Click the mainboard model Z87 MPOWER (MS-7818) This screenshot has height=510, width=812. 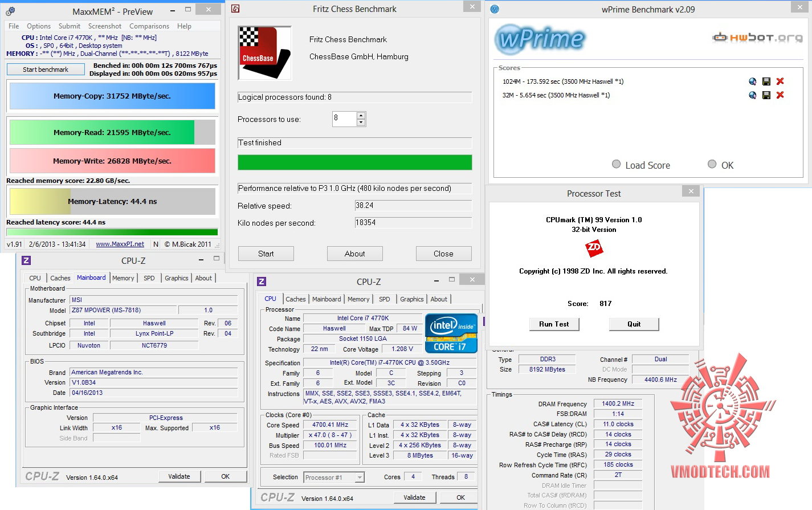pos(123,310)
